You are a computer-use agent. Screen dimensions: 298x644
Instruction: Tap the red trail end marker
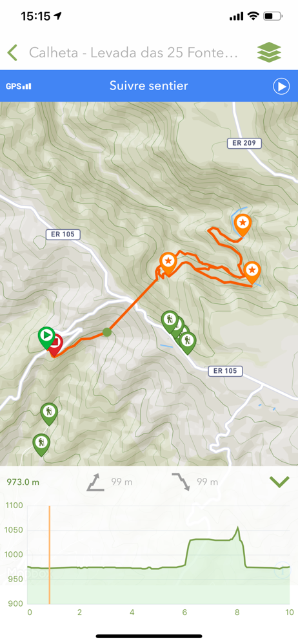point(55,345)
